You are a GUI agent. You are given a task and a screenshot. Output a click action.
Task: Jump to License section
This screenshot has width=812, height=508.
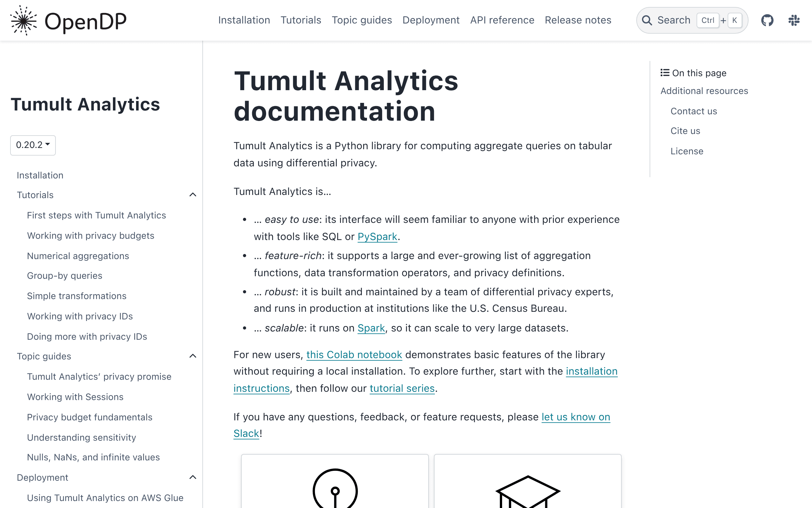point(686,151)
